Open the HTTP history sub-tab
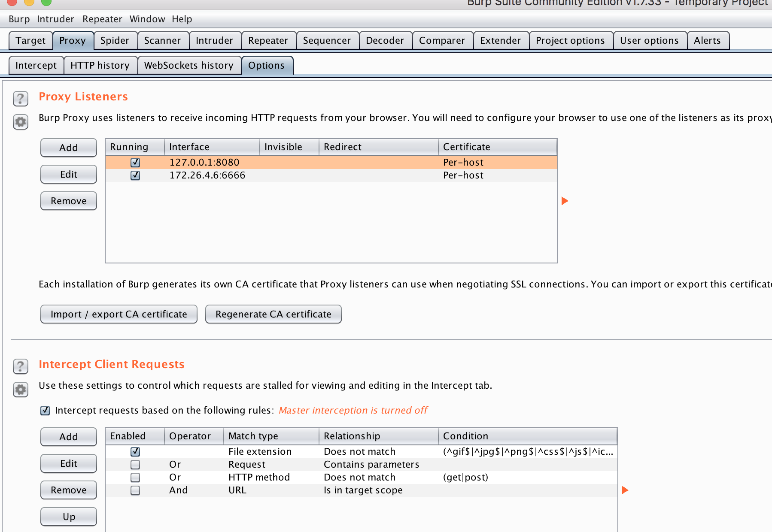The image size is (772, 532). [x=100, y=65]
